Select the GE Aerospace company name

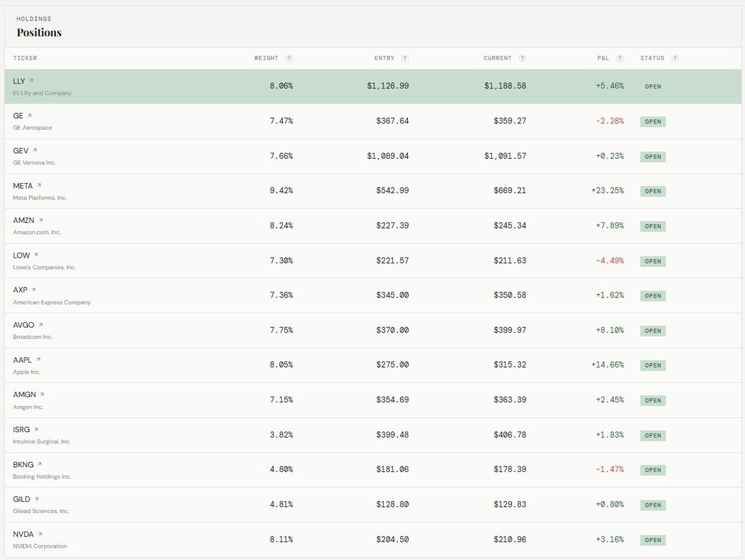click(x=32, y=128)
